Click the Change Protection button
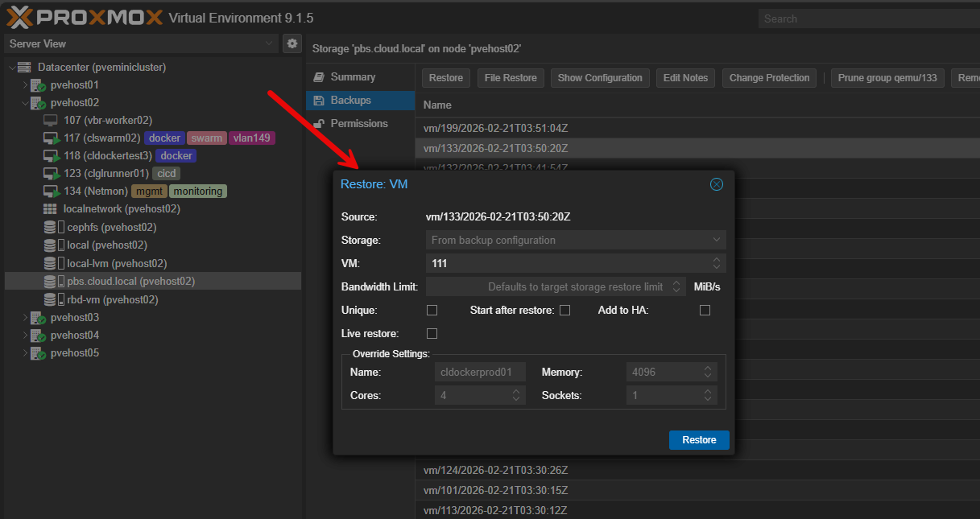980x519 pixels. pyautogui.click(x=769, y=78)
